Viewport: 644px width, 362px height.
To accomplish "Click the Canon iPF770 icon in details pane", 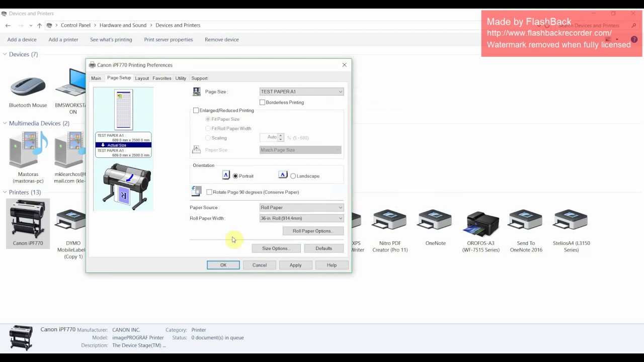I will point(21,337).
